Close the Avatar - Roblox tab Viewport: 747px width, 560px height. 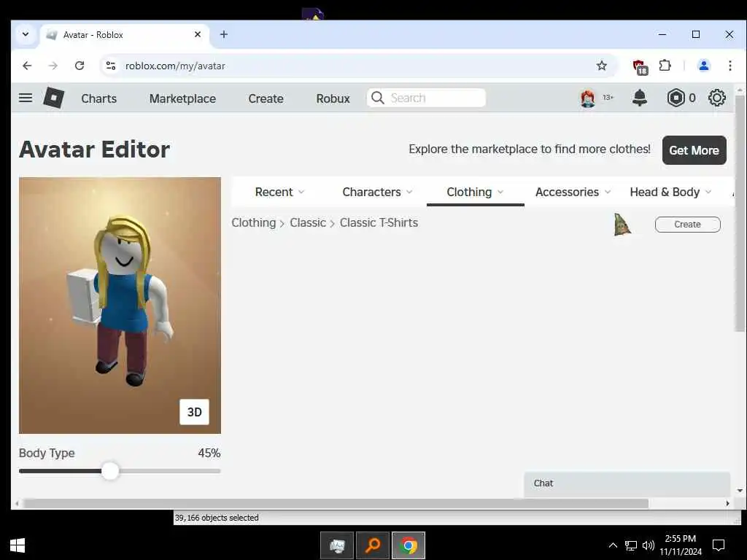point(198,34)
